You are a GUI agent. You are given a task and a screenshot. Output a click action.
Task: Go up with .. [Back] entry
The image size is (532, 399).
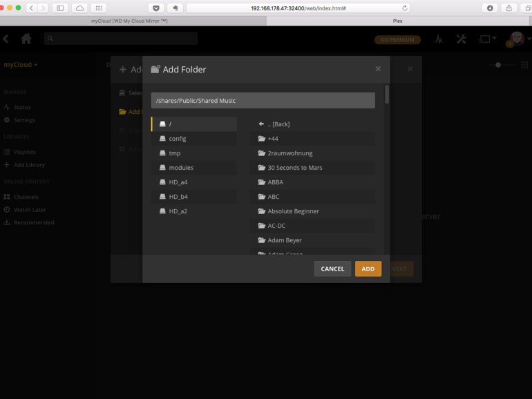(312, 124)
